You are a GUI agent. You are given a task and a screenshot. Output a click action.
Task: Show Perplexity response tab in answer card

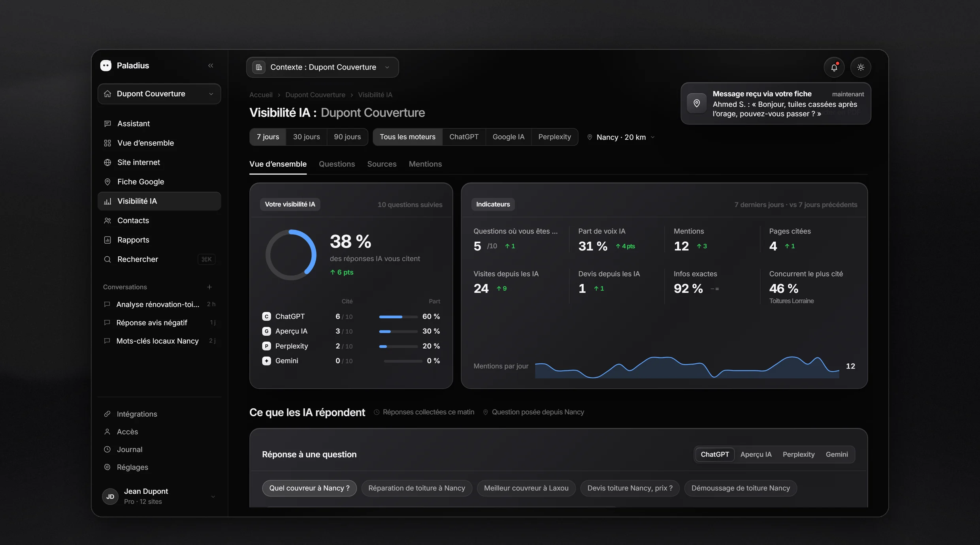[x=799, y=454]
